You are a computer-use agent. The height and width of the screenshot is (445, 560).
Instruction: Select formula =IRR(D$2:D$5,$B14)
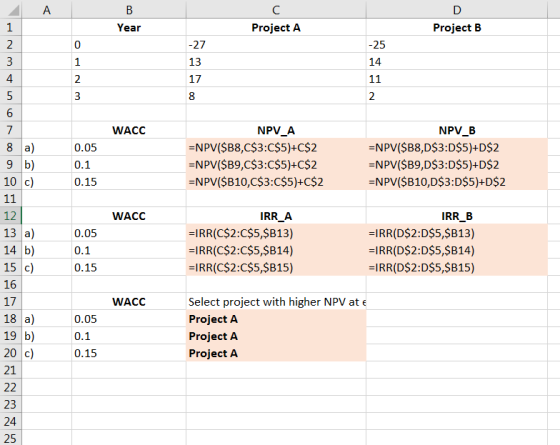click(457, 250)
